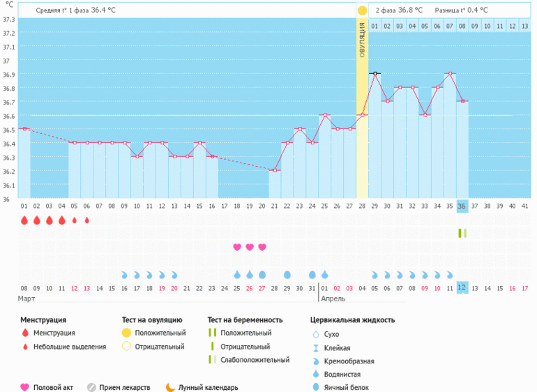Click the pink heart next to "Половой акт"

25,387
